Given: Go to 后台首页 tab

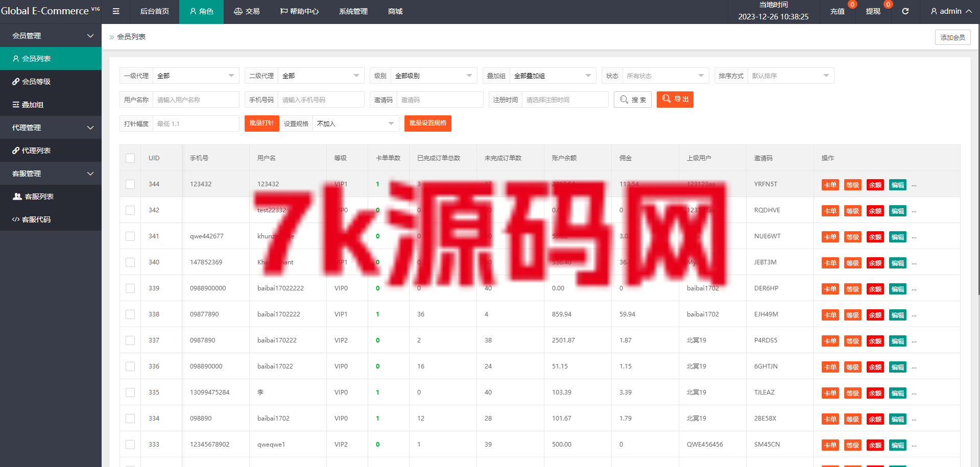Looking at the screenshot, I should [155, 11].
